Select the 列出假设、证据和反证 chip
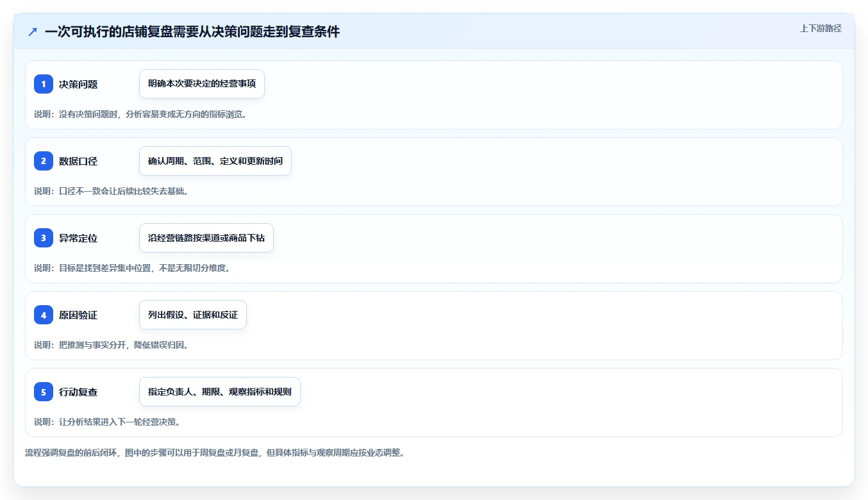This screenshot has width=868, height=500. tap(193, 315)
